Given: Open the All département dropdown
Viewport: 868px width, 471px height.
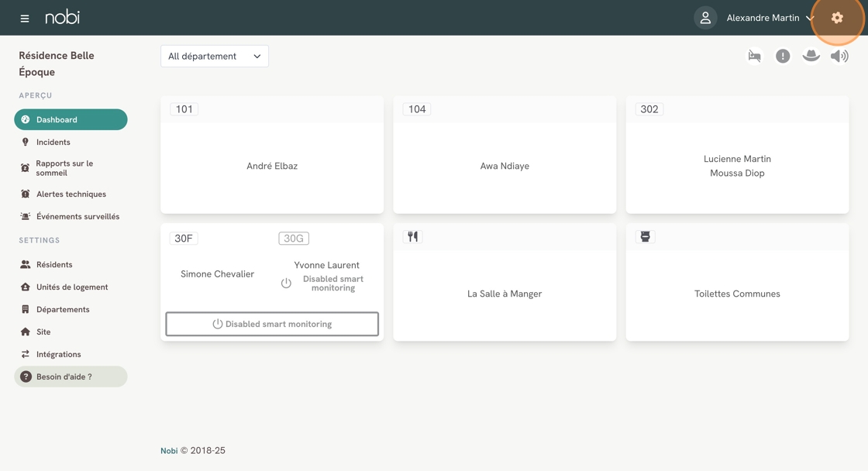Looking at the screenshot, I should (215, 56).
